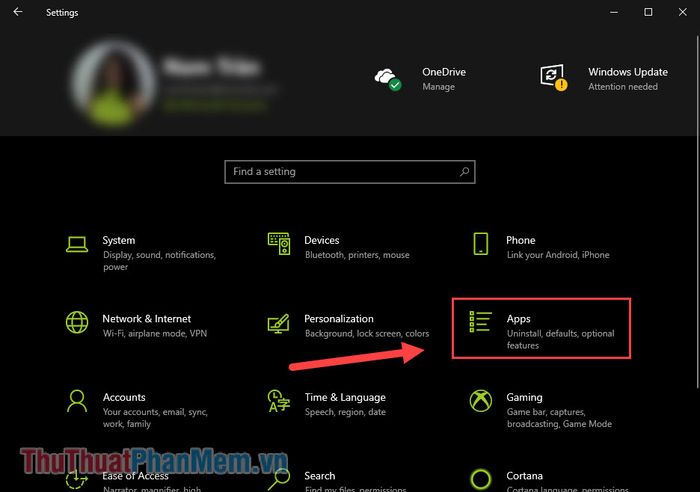The width and height of the screenshot is (700, 492).
Task: Click the Windows Update sync icon
Action: pyautogui.click(x=554, y=78)
